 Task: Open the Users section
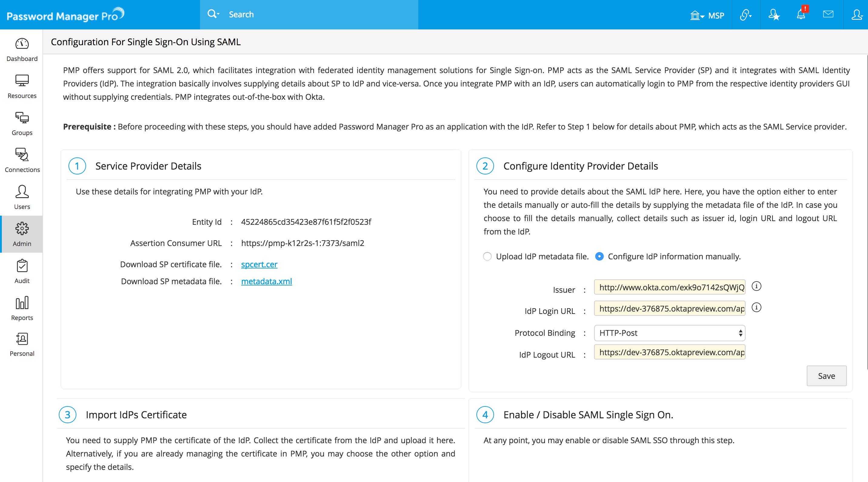pos(22,198)
